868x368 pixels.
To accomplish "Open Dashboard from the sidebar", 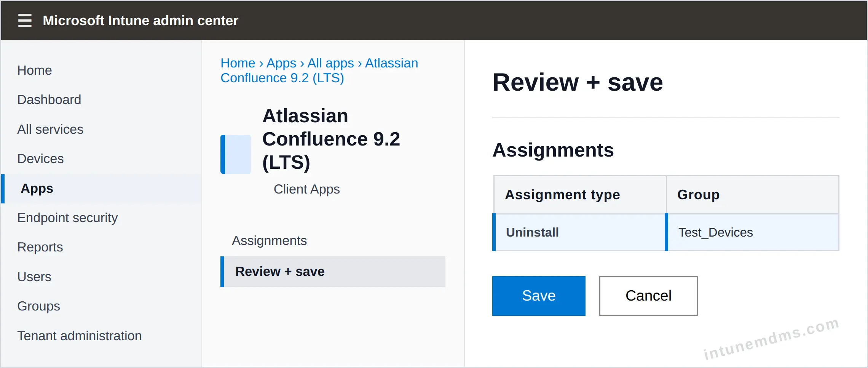I will (x=49, y=100).
